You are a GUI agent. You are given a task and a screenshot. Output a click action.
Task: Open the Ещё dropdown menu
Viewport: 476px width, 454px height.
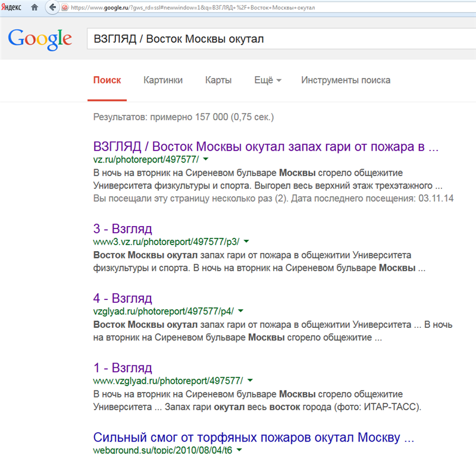(x=267, y=80)
